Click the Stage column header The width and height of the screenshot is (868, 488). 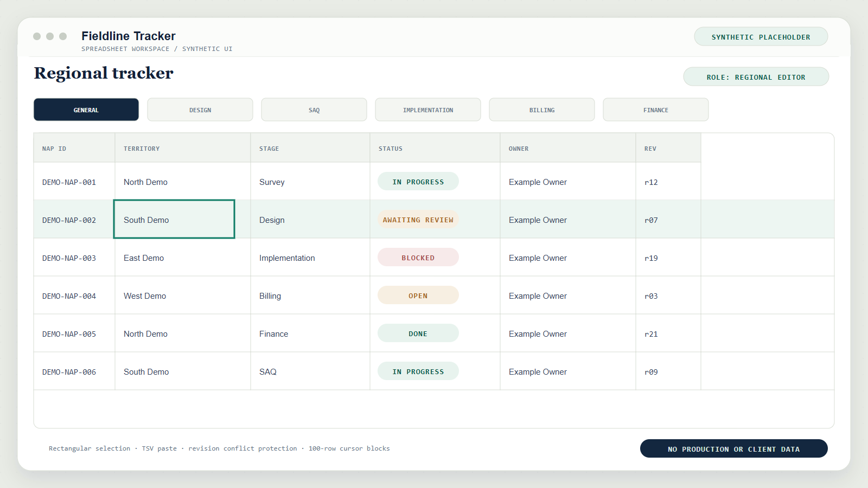point(310,148)
